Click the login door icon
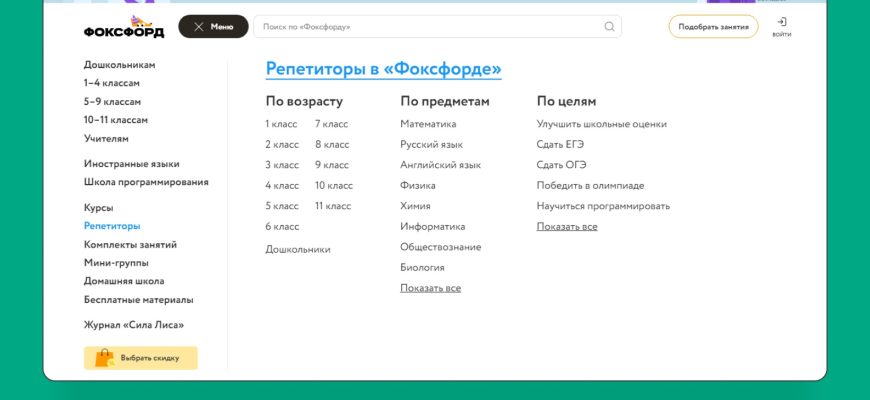Image resolution: width=870 pixels, height=400 pixels. pyautogui.click(x=781, y=22)
